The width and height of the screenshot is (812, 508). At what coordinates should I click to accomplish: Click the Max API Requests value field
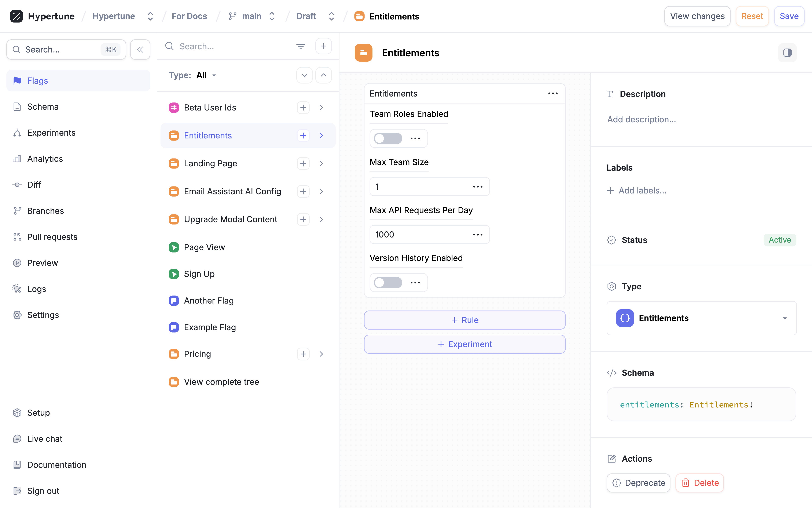pyautogui.click(x=420, y=235)
